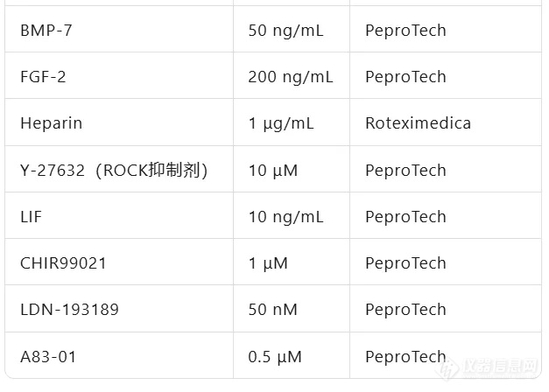Click the 200 ng/mL concentration value
The height and width of the screenshot is (392, 549).
pyautogui.click(x=291, y=77)
